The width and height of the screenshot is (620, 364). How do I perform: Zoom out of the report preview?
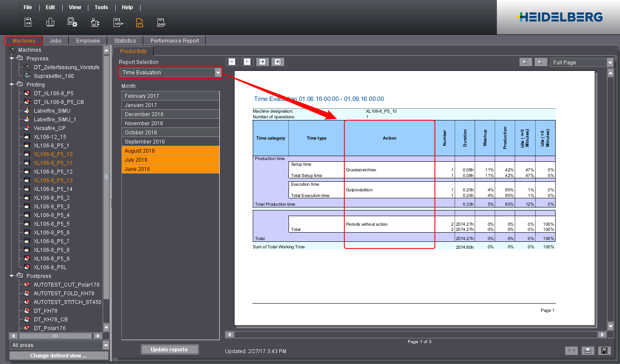tap(541, 62)
